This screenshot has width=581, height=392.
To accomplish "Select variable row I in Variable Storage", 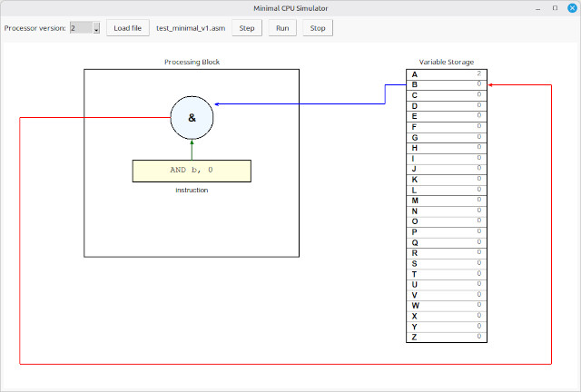I will 447,159.
